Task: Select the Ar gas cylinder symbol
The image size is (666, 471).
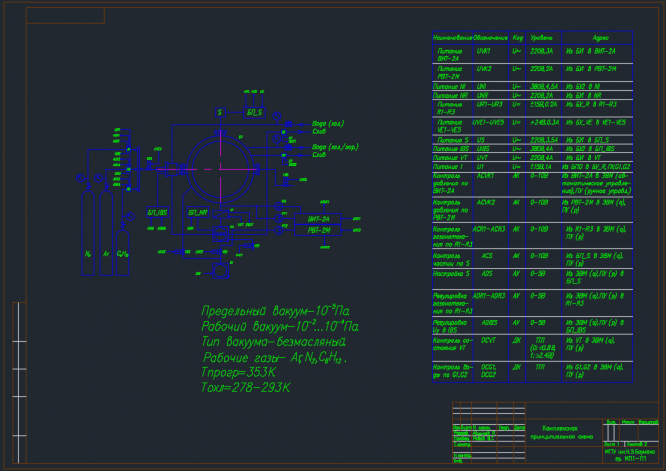Action: pyautogui.click(x=106, y=233)
